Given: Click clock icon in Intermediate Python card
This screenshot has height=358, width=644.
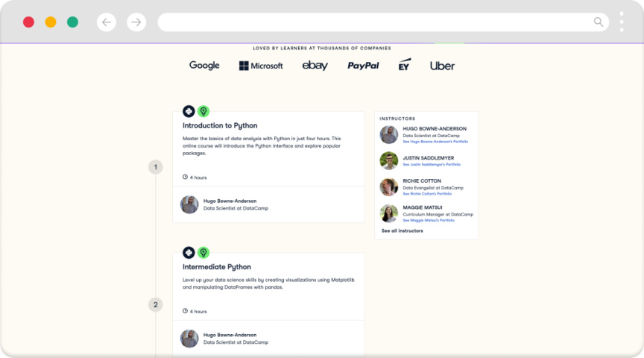Looking at the screenshot, I should point(186,311).
